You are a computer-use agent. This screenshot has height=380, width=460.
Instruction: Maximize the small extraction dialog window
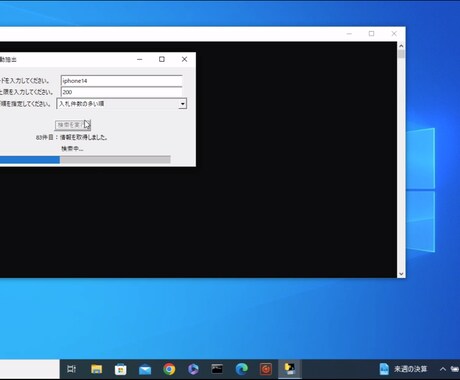162,59
